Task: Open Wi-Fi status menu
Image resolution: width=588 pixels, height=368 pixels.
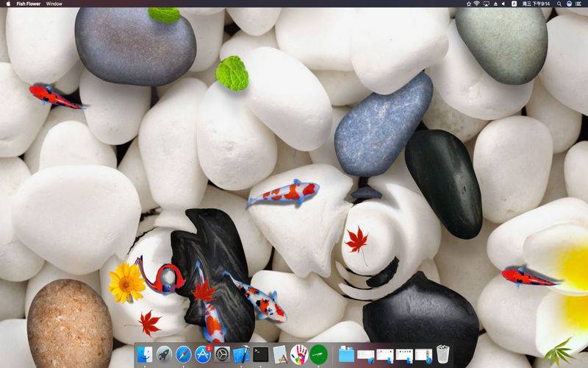Action: [476, 4]
